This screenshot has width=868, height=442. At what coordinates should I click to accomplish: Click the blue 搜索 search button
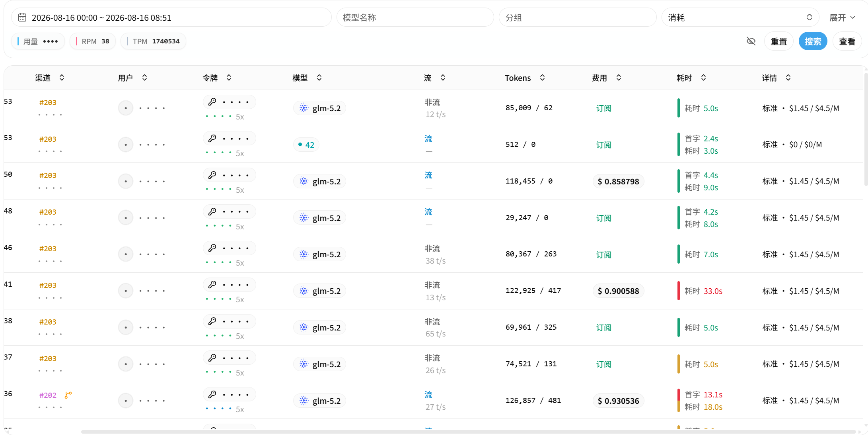pos(813,41)
